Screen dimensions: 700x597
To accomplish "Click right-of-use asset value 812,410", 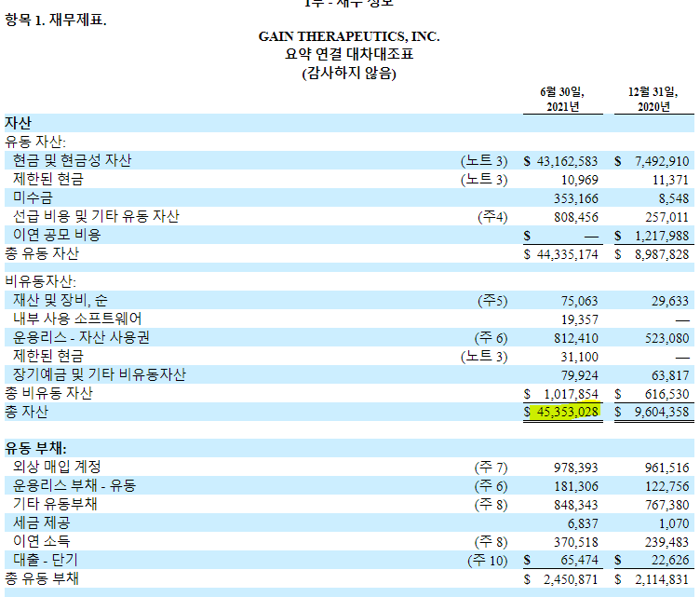I will pos(576,338).
